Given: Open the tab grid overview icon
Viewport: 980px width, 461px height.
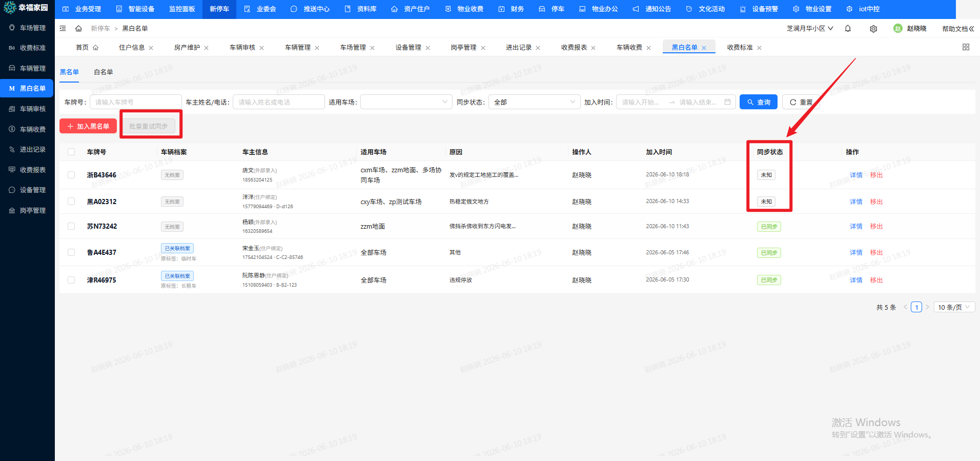Looking at the screenshot, I should point(966,47).
